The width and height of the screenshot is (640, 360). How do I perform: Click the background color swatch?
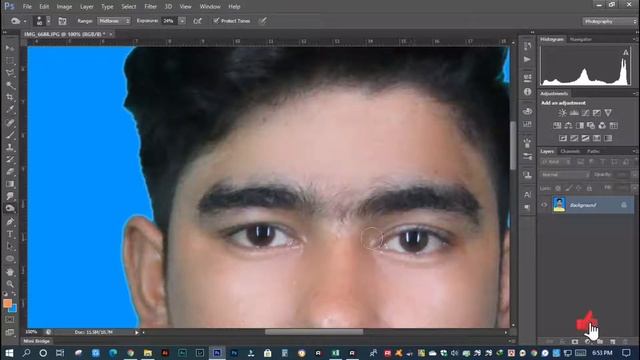[13, 309]
